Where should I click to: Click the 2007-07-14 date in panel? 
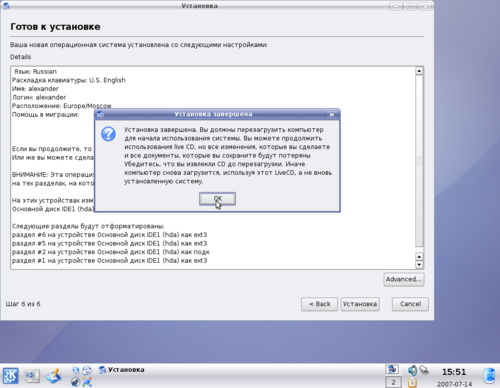point(454,384)
